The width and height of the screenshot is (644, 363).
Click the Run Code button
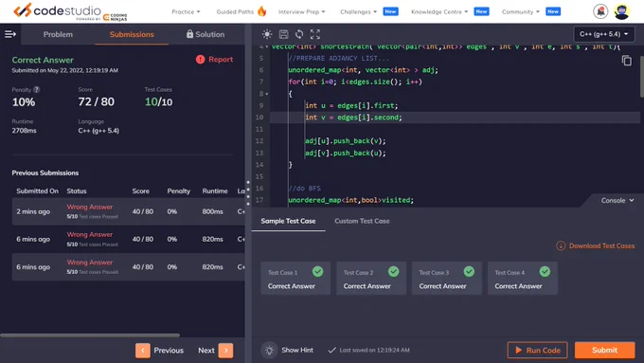[537, 351]
